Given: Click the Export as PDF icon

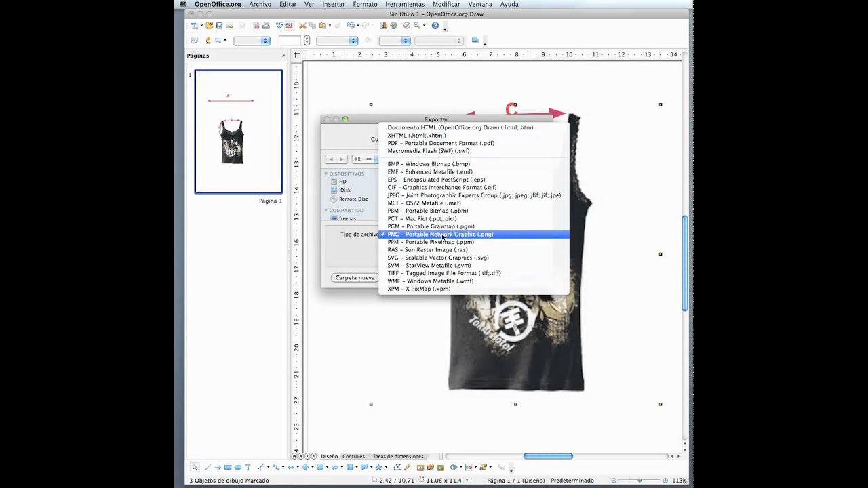Looking at the screenshot, I should (x=256, y=26).
